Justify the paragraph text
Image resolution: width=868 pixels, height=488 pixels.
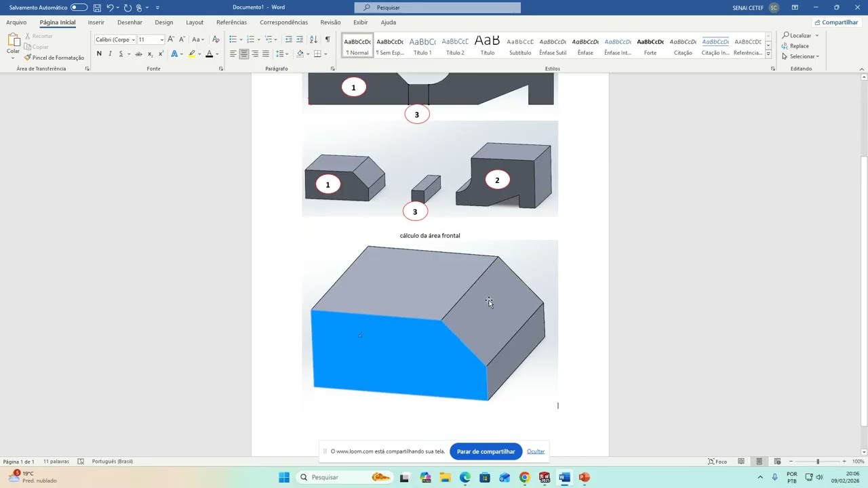tap(266, 54)
